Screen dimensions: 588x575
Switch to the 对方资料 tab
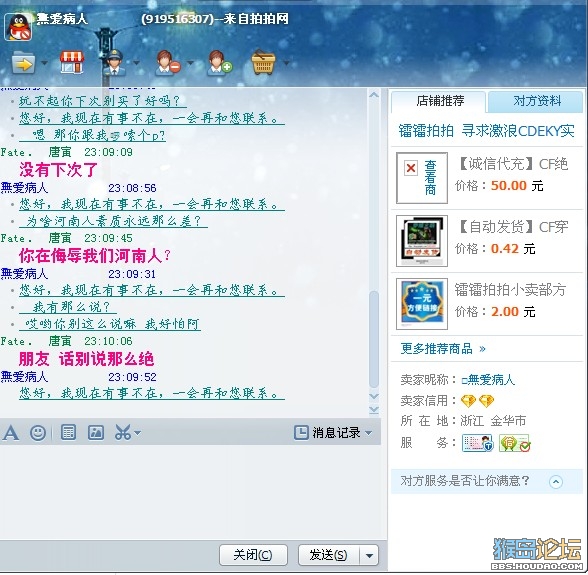[536, 101]
